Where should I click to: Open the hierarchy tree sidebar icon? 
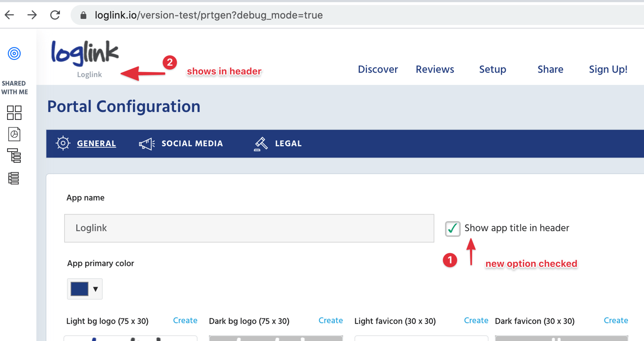(14, 156)
